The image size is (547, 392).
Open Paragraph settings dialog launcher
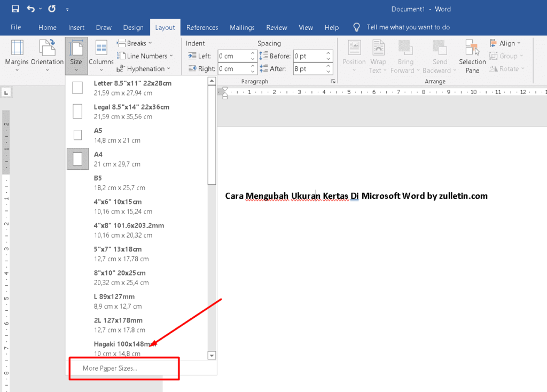click(333, 82)
